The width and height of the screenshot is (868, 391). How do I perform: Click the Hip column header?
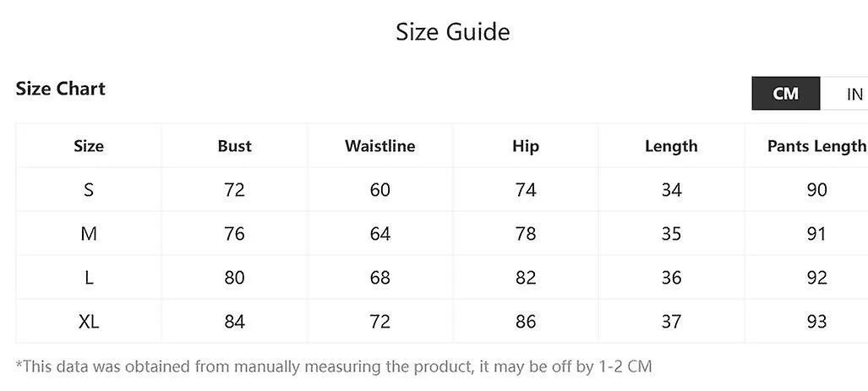tap(526, 147)
